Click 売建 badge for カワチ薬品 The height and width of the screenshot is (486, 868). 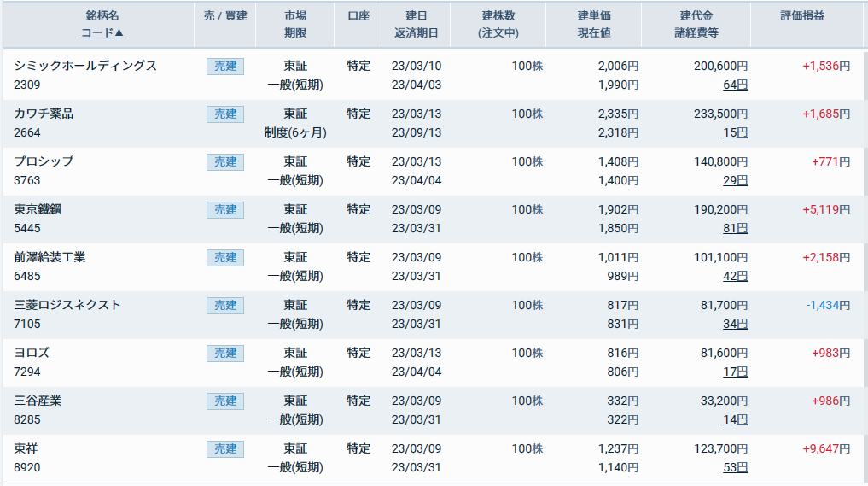click(x=225, y=114)
